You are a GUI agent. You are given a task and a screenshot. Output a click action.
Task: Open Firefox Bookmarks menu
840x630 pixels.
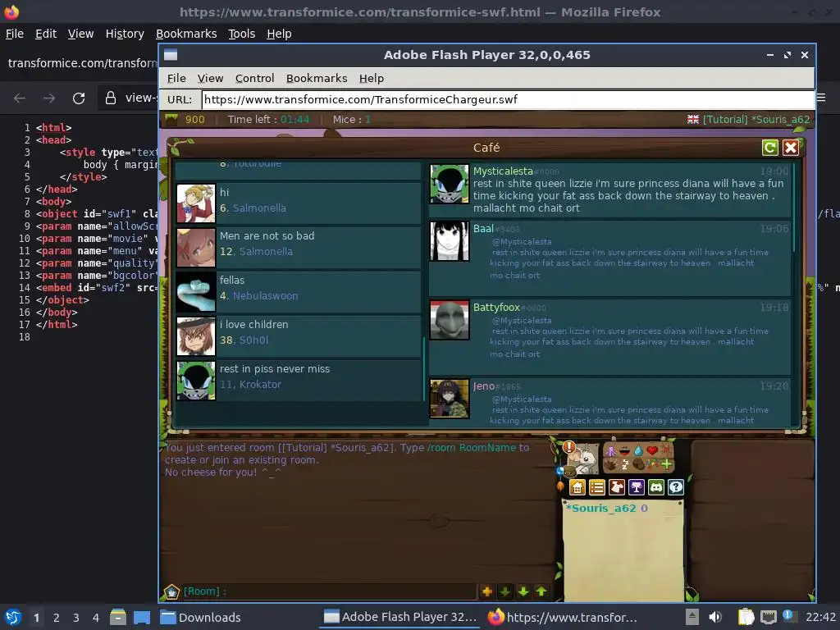click(x=186, y=34)
